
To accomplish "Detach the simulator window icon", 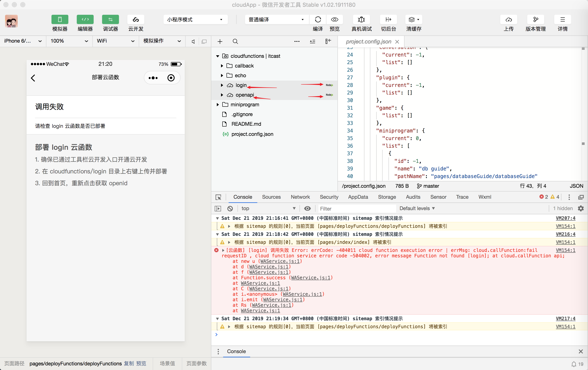I will (x=204, y=42).
